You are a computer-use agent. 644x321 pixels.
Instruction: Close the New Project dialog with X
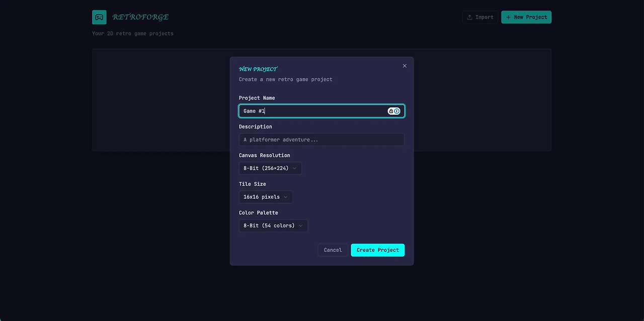point(405,66)
